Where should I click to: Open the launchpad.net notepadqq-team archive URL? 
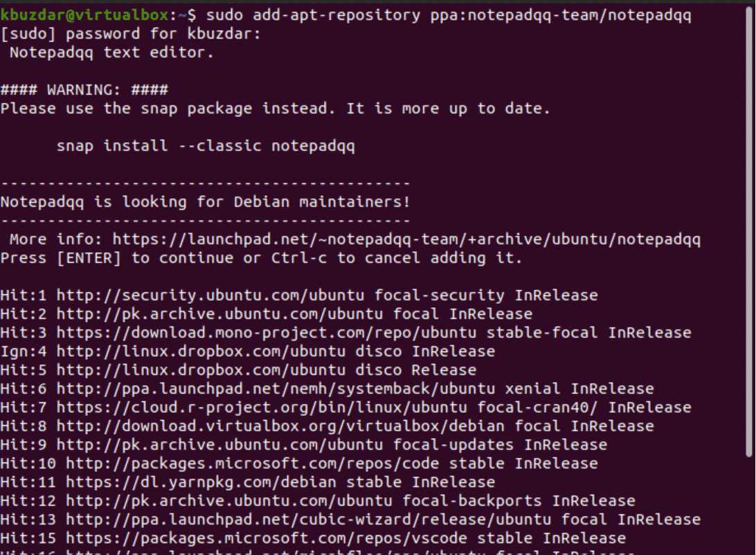coord(406,239)
